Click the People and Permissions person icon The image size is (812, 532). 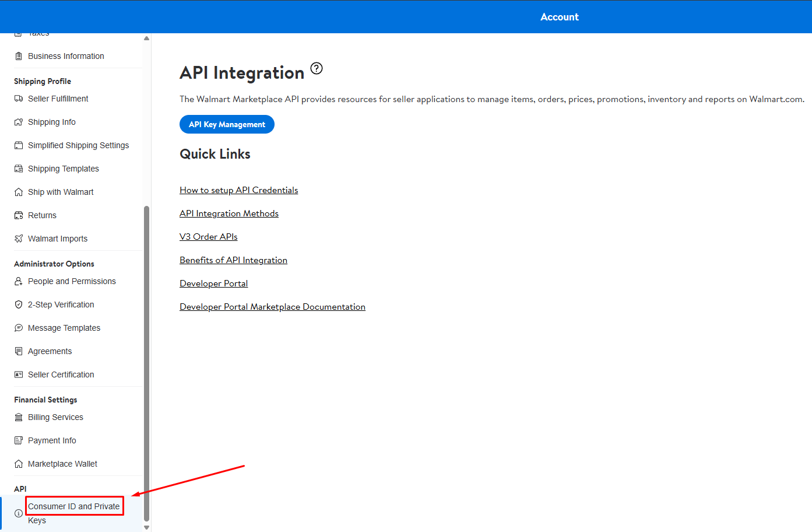19,281
